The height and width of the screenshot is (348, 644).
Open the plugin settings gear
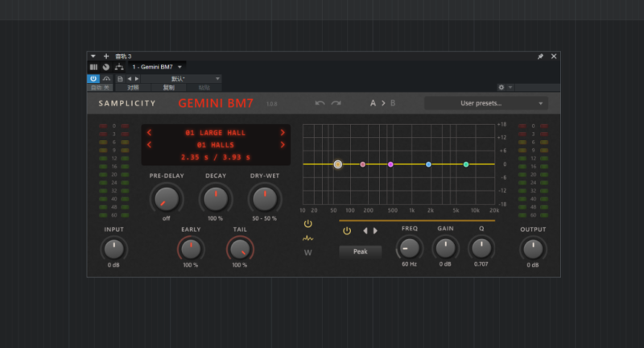click(502, 87)
